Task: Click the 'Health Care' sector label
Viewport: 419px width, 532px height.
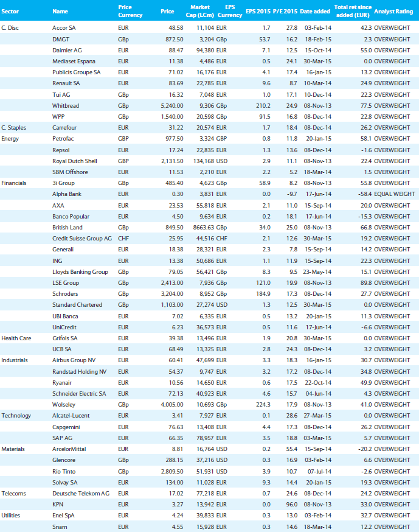Action: click(x=16, y=338)
